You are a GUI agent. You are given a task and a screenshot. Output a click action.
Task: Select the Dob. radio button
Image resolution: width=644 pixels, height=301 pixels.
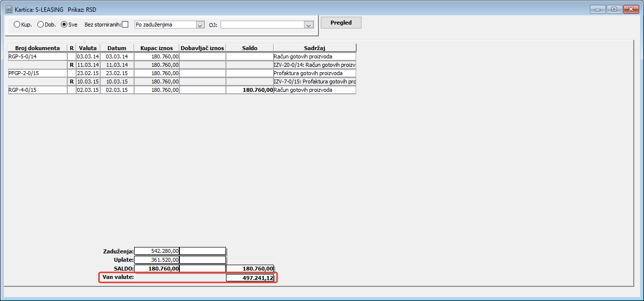click(x=41, y=25)
